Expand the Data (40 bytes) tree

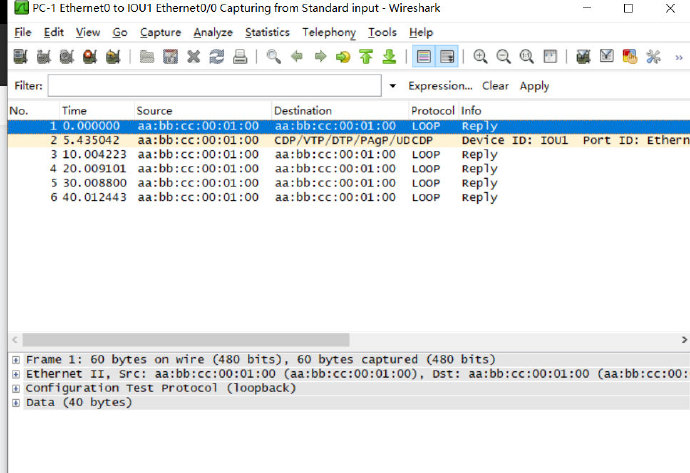16,403
